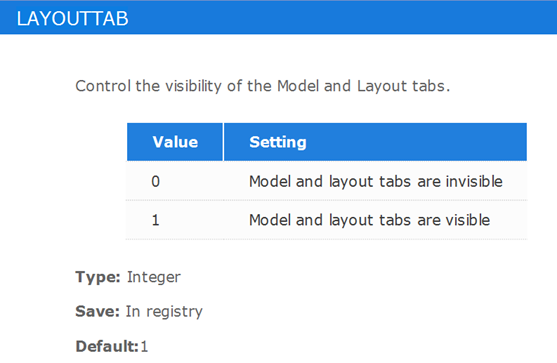
Task: Select the Setting column header
Action: point(375,142)
